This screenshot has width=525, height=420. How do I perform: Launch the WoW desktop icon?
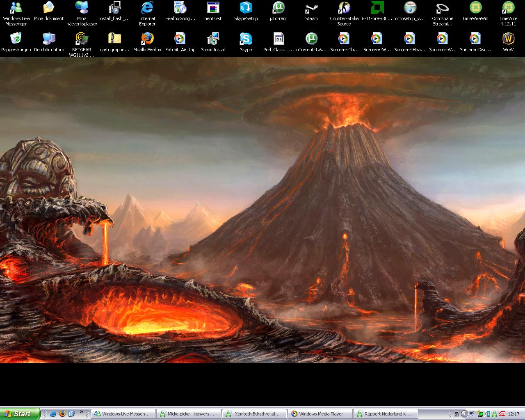pos(508,42)
